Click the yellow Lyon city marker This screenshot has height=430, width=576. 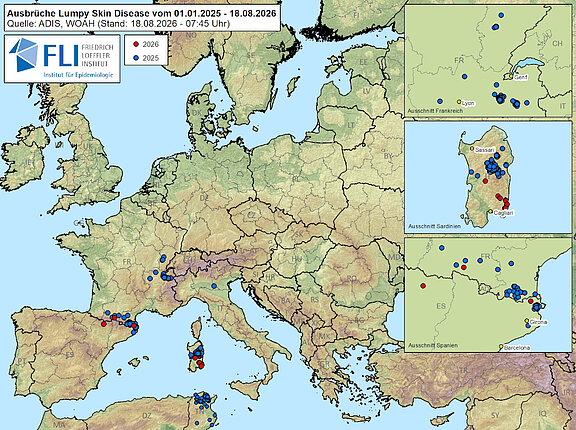(x=459, y=102)
